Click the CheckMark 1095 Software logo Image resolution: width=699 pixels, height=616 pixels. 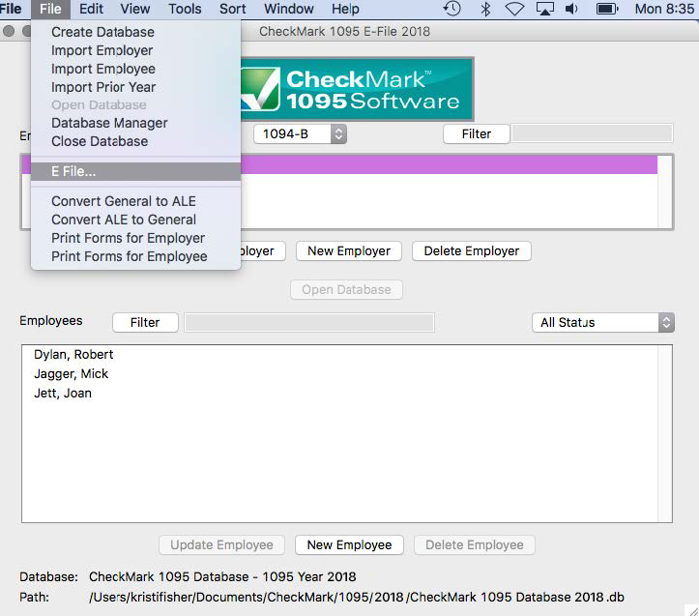356,89
